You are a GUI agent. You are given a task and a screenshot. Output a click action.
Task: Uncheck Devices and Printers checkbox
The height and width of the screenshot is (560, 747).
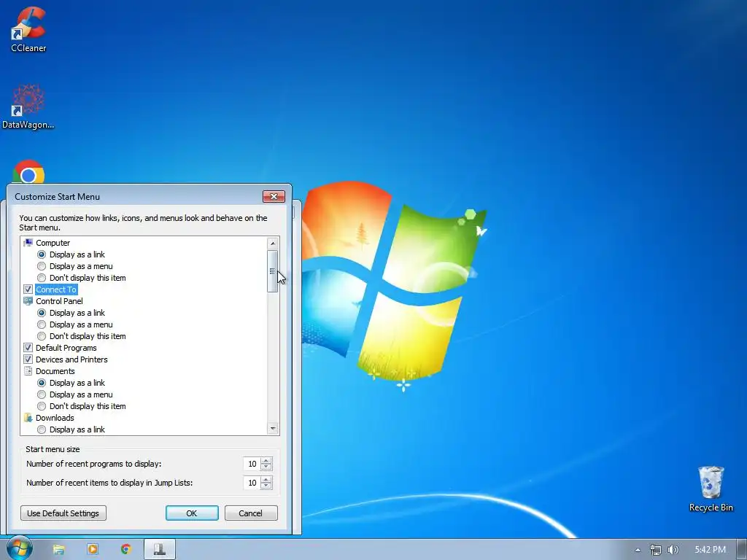(28, 359)
